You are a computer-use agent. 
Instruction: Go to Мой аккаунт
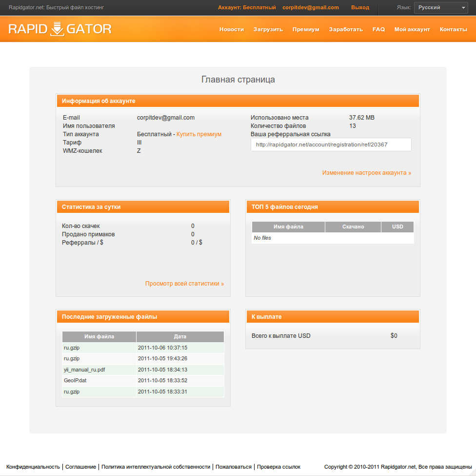click(x=412, y=29)
